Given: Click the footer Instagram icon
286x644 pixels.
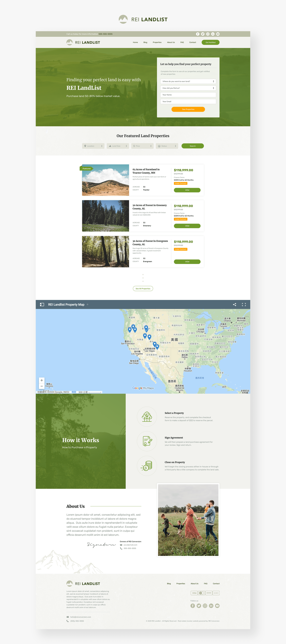Looking at the screenshot, I should [x=205, y=606].
